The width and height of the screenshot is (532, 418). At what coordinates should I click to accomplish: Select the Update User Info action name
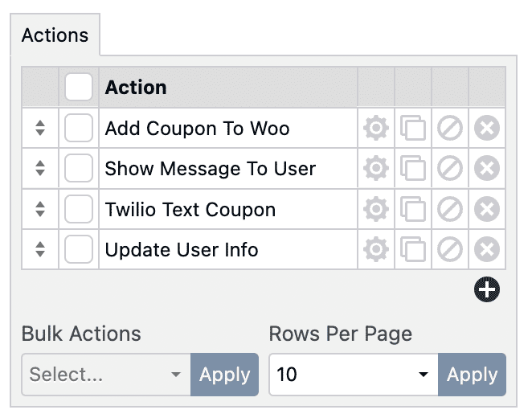182,250
